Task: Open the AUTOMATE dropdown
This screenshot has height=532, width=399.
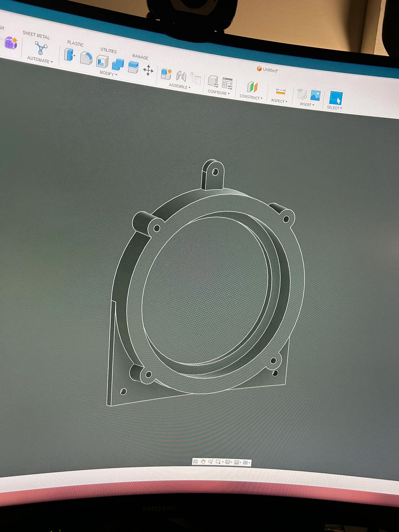Action: 40,59
